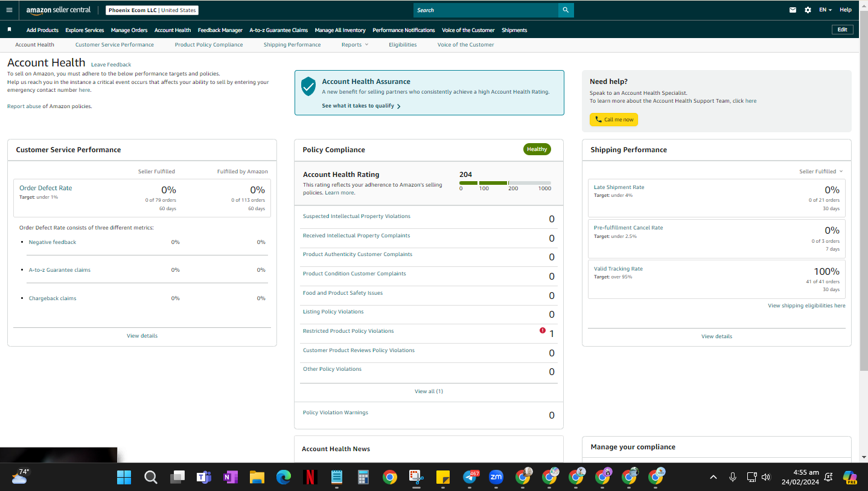868x491 pixels.
Task: Click the Healthy status badge
Action: coord(537,149)
